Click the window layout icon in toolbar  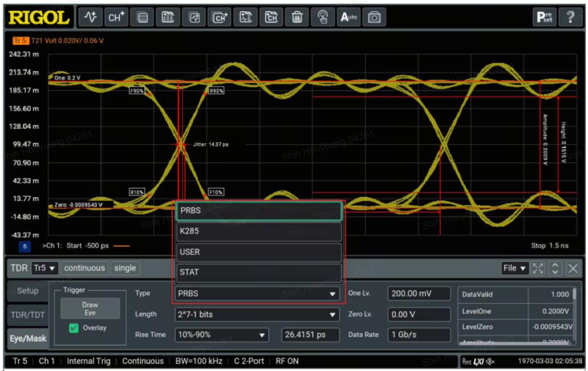(142, 17)
